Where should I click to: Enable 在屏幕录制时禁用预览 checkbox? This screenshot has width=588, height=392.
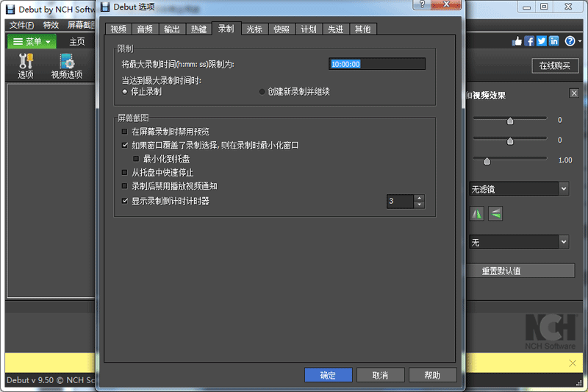tap(124, 132)
